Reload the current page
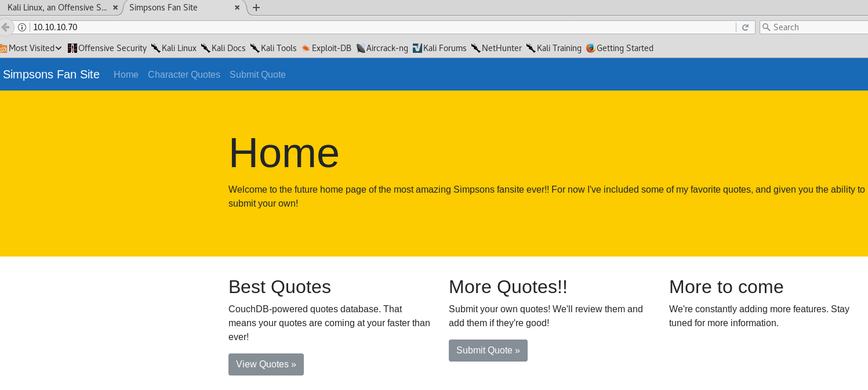868x390 pixels. click(745, 27)
